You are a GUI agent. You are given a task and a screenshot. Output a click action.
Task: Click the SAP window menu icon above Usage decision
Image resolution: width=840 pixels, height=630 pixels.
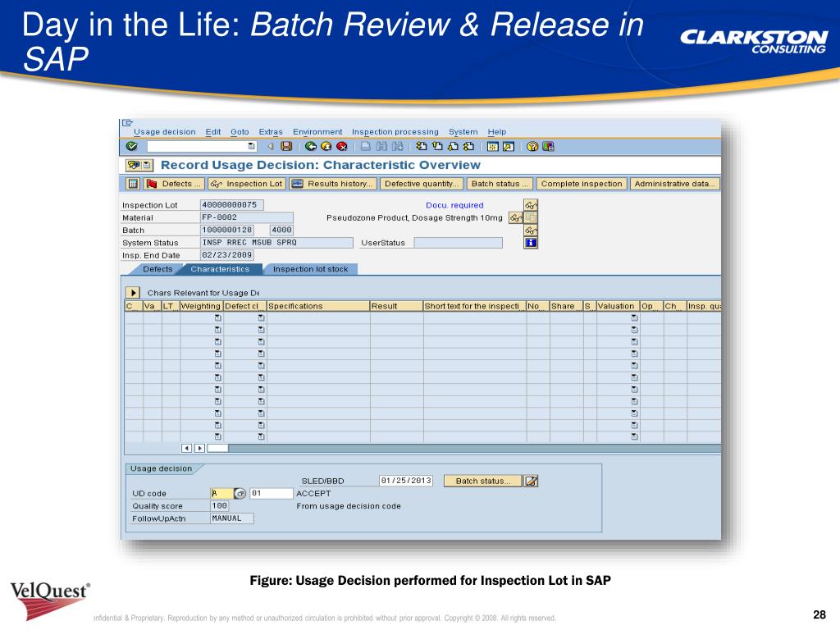(127, 123)
